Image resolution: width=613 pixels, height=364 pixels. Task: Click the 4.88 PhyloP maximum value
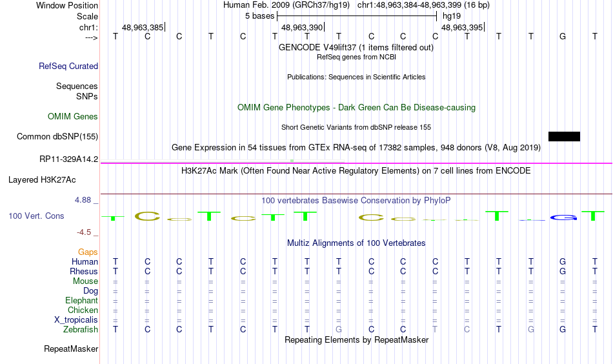tap(83, 200)
